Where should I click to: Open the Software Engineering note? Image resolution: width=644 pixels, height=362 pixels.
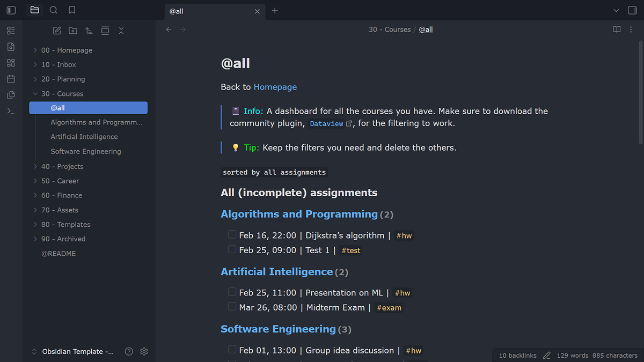coord(86,151)
